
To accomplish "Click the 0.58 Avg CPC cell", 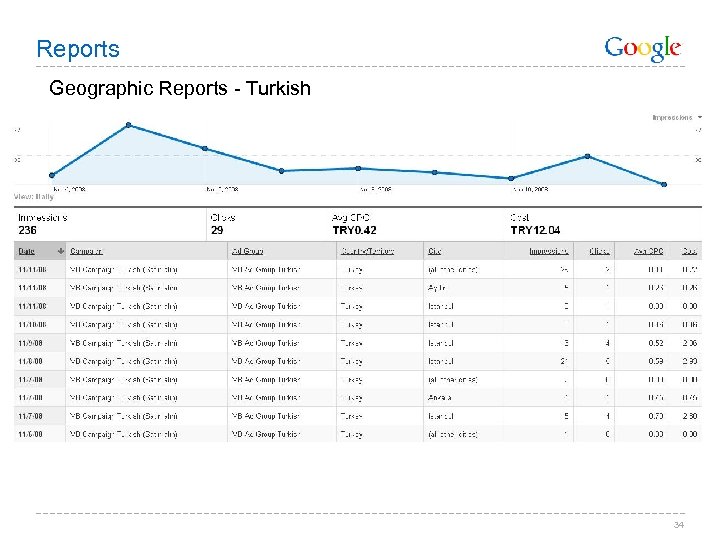I will point(656,361).
